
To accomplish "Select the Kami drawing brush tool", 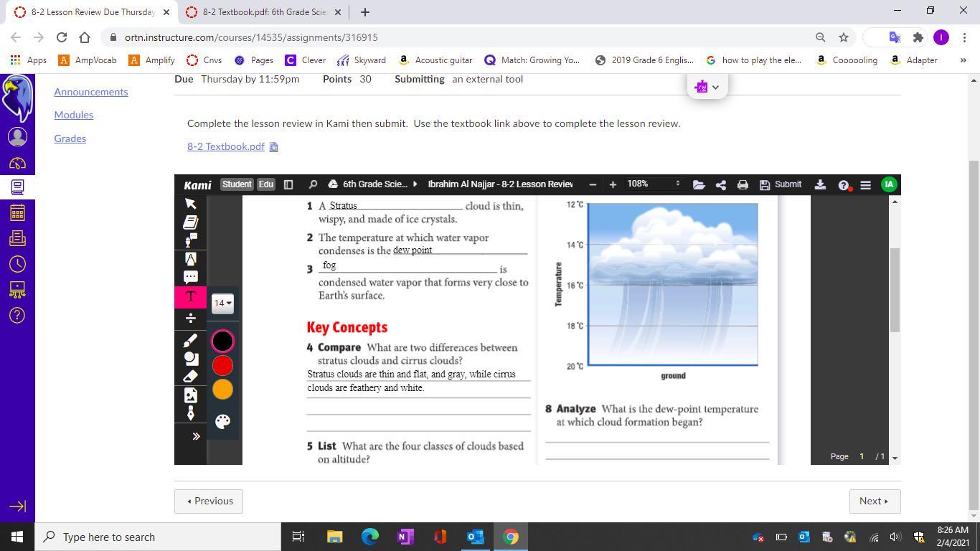I will (190, 341).
